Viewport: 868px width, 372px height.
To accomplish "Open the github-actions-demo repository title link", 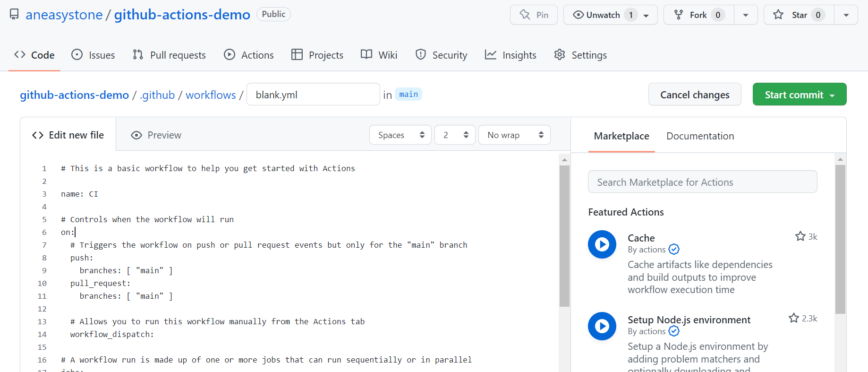I will click(x=182, y=15).
